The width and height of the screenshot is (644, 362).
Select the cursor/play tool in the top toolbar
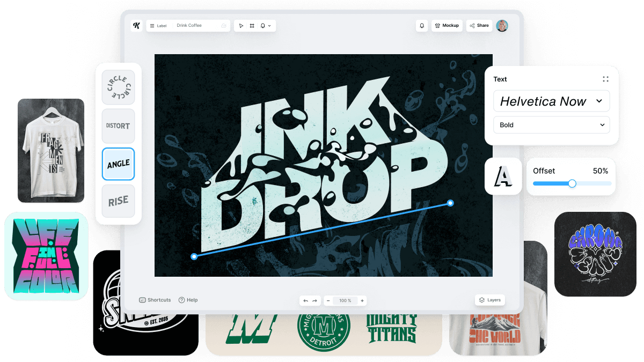click(241, 25)
